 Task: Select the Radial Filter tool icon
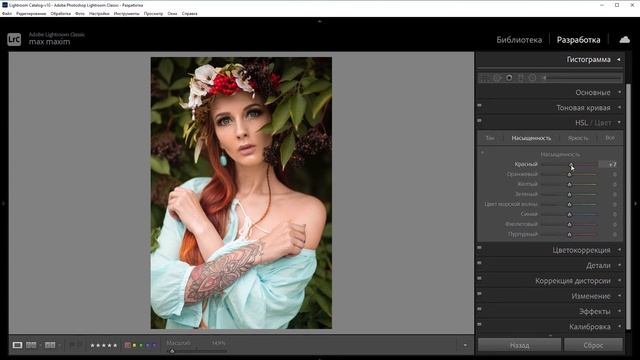click(532, 78)
